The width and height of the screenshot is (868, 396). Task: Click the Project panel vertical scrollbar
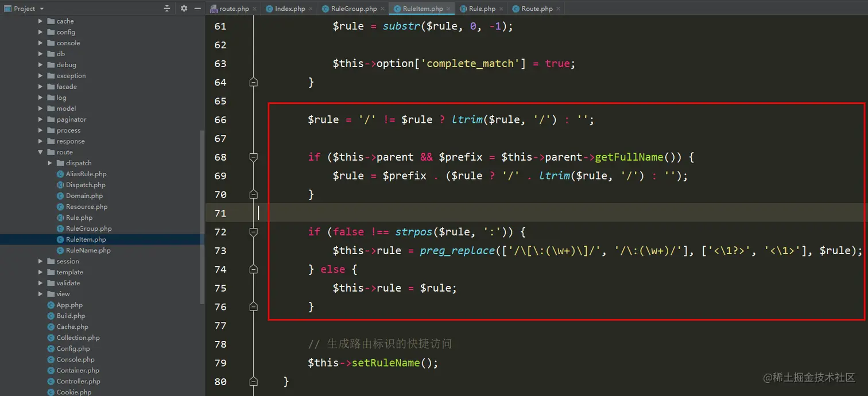202,216
